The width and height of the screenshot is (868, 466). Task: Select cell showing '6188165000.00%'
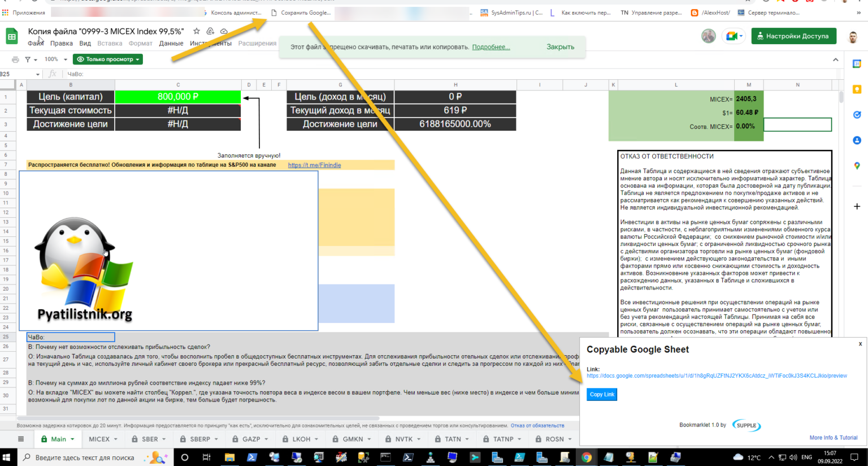click(x=455, y=124)
